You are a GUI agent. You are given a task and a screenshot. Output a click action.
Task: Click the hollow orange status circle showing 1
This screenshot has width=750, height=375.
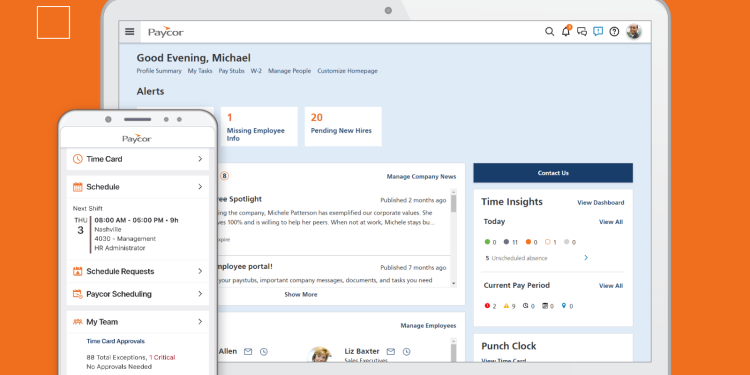(548, 242)
